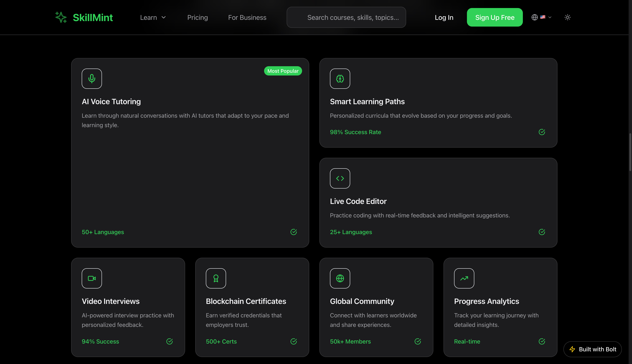Click the brain icon on Smart Learning Paths
Viewport: 632px width, 364px height.
(340, 78)
